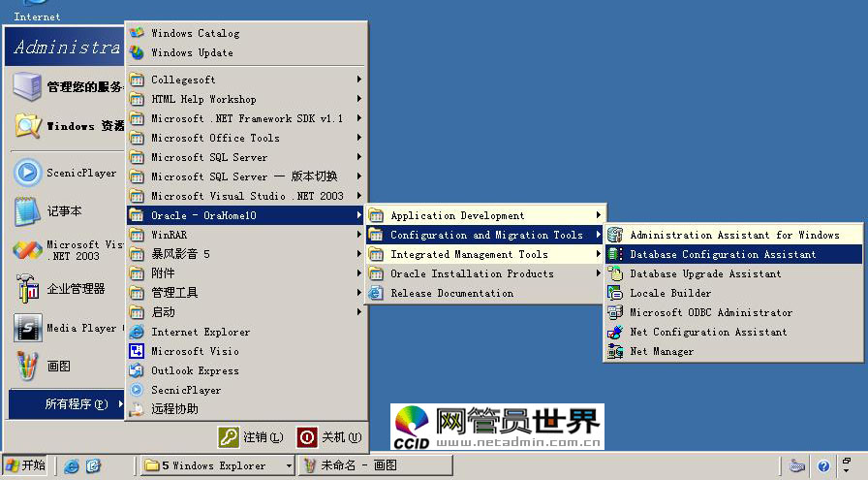Screen dimensions: 868x480
Task: Click the 关机 shut down button
Action: point(329,437)
